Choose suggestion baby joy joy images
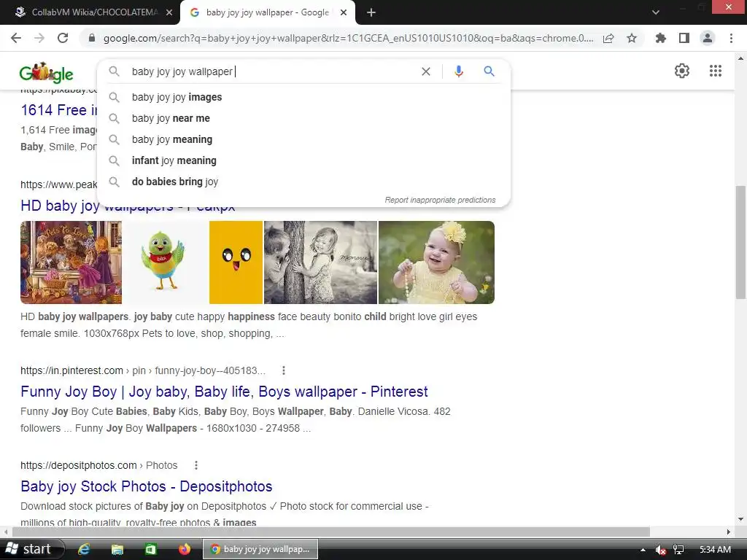The width and height of the screenshot is (747, 560). click(x=303, y=97)
